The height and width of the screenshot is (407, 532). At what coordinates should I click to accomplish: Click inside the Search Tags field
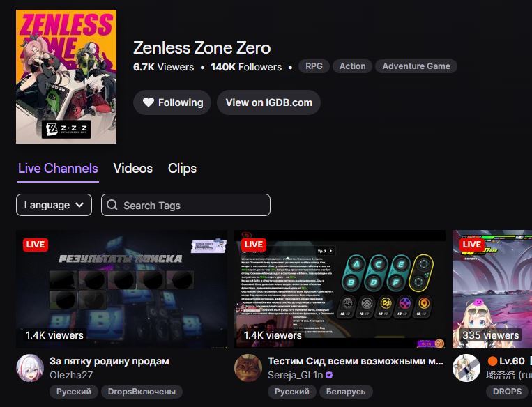click(x=186, y=205)
